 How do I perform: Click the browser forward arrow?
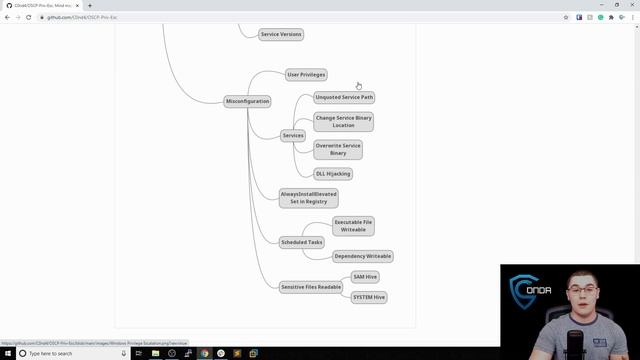18,18
